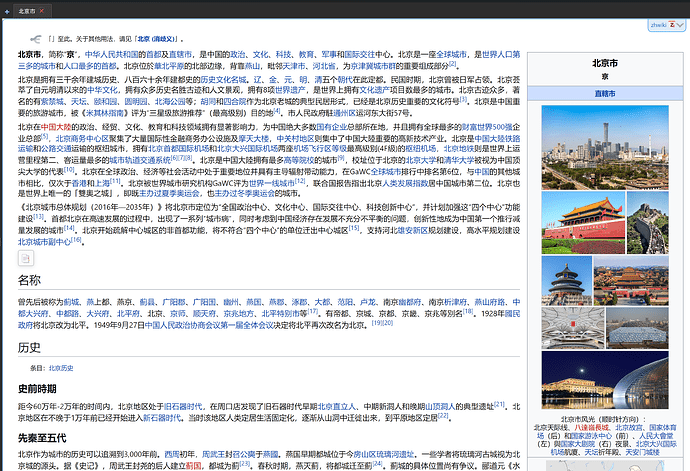Follow the 中华人民共和国 link
Viewport: 690px width, 471px height.
click(111, 54)
